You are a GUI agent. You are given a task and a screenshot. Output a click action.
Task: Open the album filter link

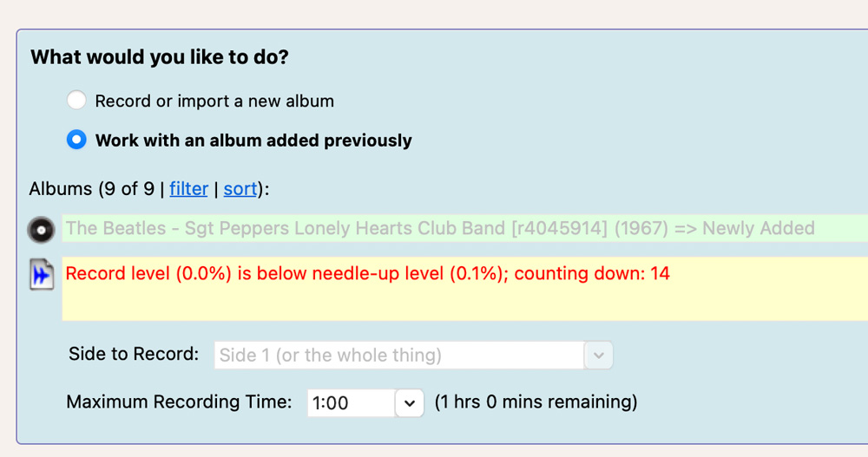188,188
